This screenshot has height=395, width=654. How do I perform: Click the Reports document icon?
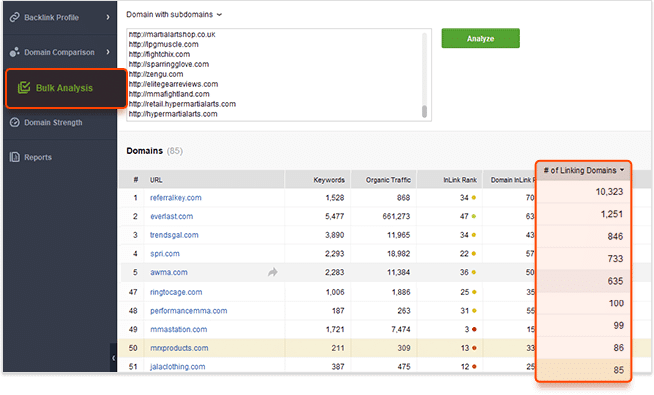[15, 157]
